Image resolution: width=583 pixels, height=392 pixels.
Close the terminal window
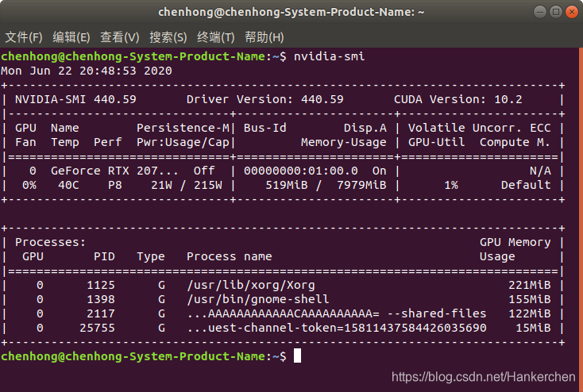(572, 12)
